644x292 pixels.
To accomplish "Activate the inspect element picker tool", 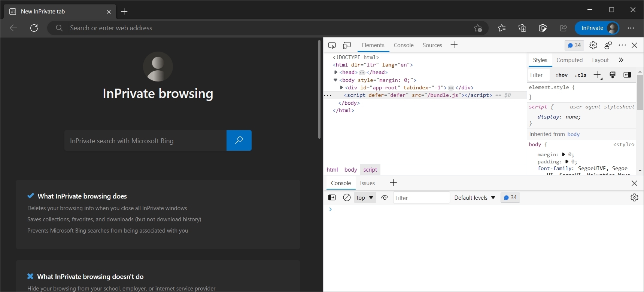I will click(332, 45).
